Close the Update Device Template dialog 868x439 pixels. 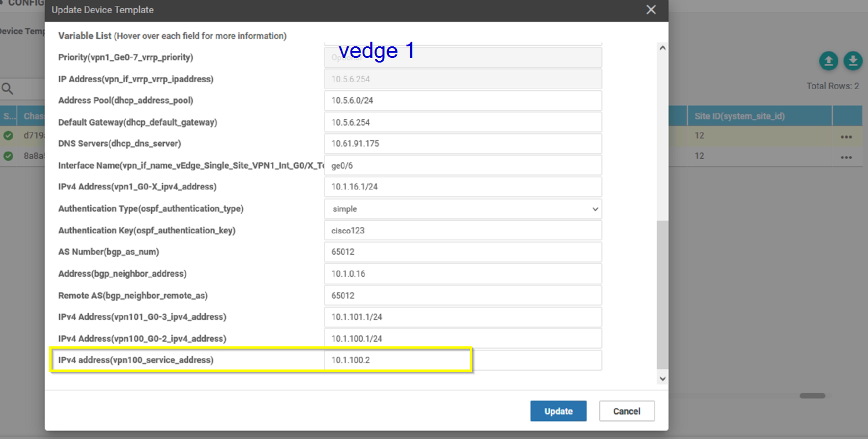pyautogui.click(x=651, y=10)
